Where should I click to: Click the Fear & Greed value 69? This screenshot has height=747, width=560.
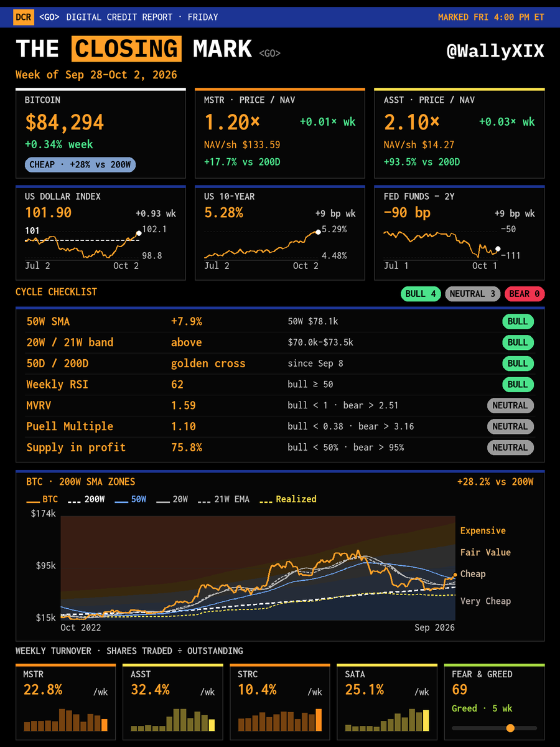point(460,690)
